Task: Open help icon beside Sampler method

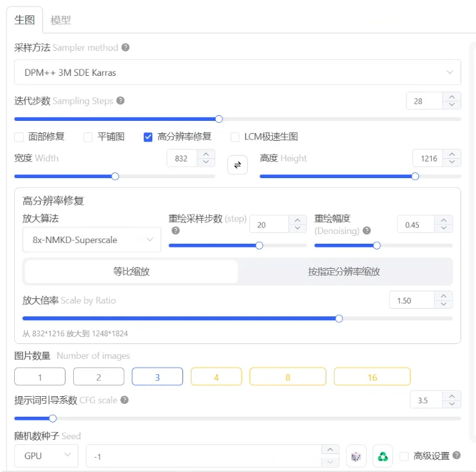Action: [x=125, y=48]
